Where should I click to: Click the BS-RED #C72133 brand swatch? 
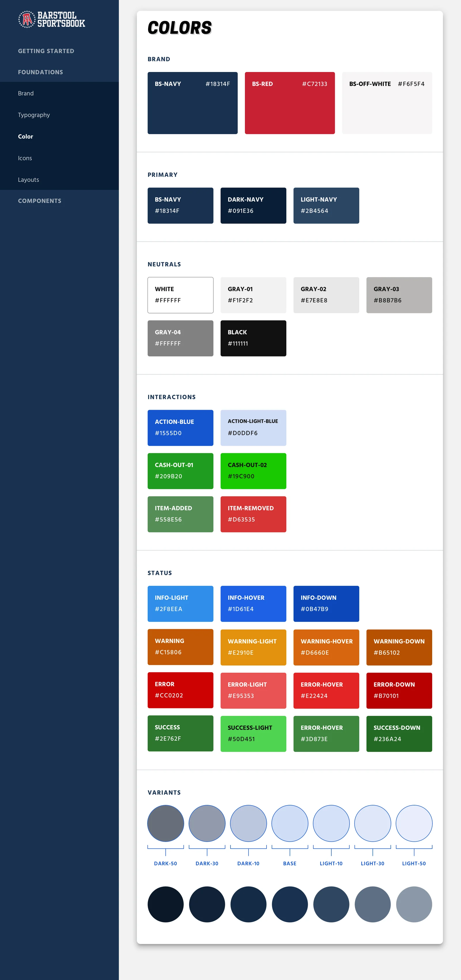pos(290,103)
